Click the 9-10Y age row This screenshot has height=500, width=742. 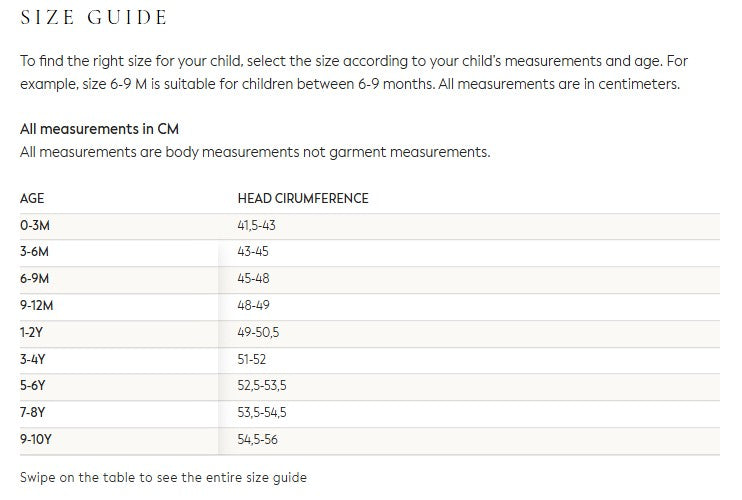(x=35, y=439)
